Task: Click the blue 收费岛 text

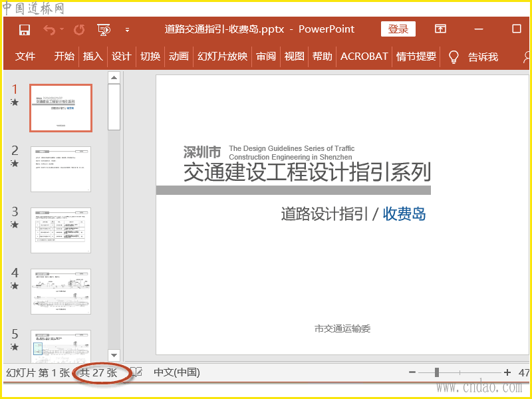Action: click(404, 214)
